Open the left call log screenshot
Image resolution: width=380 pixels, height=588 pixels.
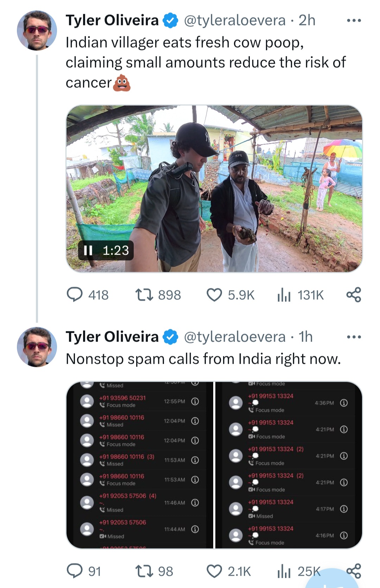140,465
